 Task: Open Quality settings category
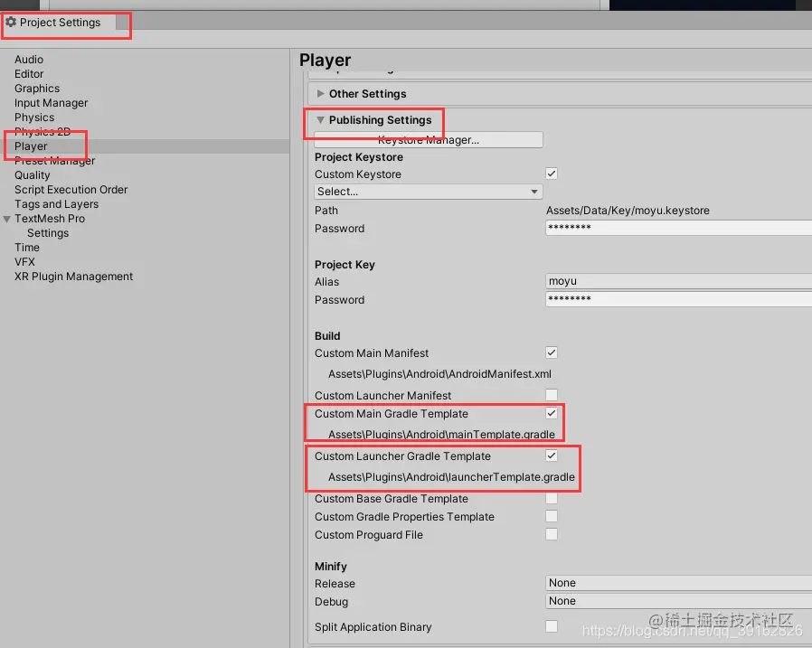tap(33, 175)
